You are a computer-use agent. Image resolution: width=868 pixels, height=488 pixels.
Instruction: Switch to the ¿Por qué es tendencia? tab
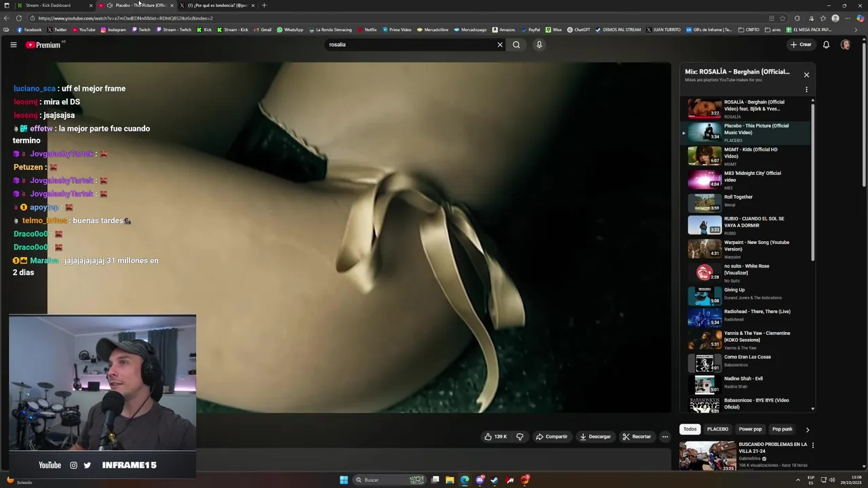[217, 5]
